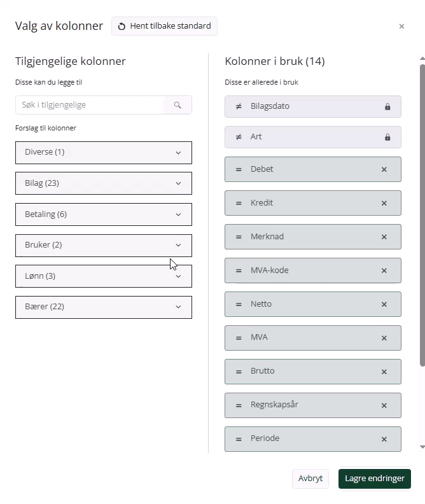The width and height of the screenshot is (425, 504).
Task: Click the X icon on Merknad row
Action: 384,237
